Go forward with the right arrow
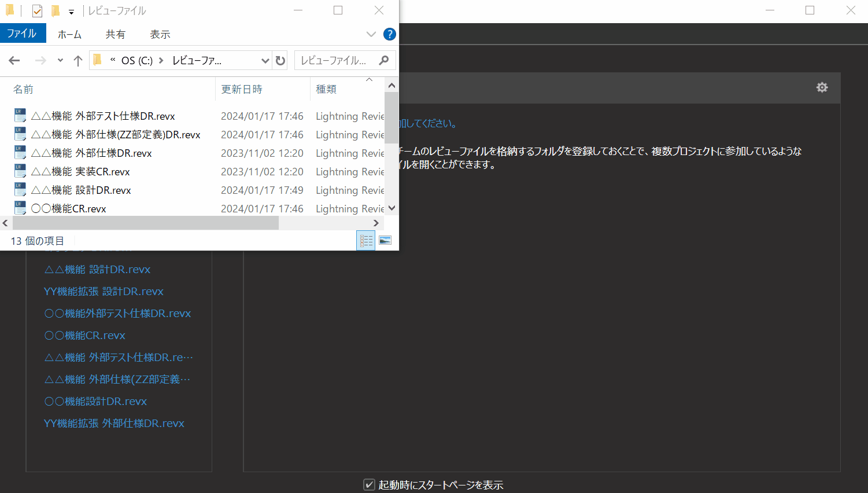The image size is (868, 493). pyautogui.click(x=40, y=61)
